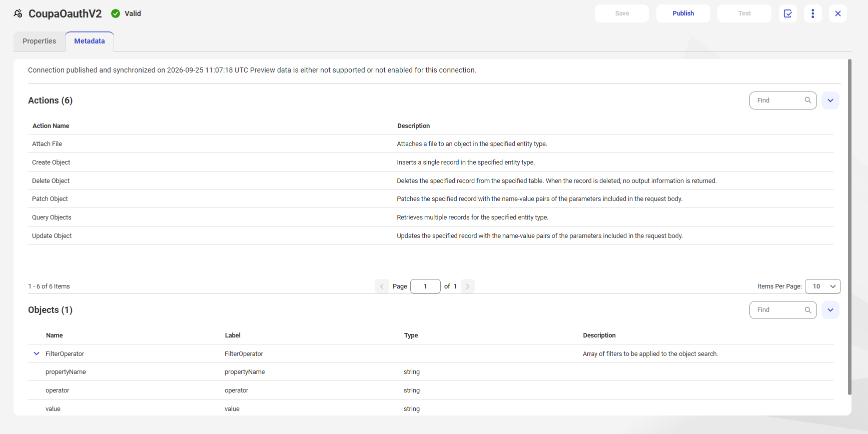This screenshot has width=868, height=434.
Task: Switch to the Properties tab
Action: pos(39,41)
